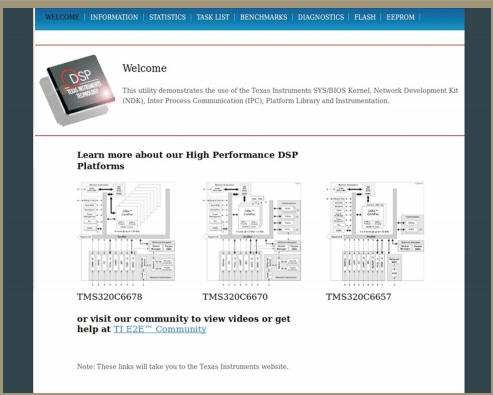Click the TMS320C6657 label
The height and width of the screenshot is (395, 493).
pyautogui.click(x=359, y=297)
